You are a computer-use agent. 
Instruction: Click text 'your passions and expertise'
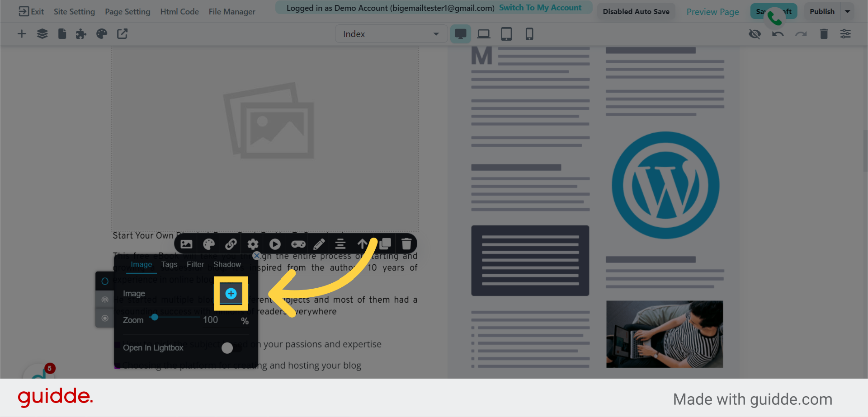coord(322,344)
